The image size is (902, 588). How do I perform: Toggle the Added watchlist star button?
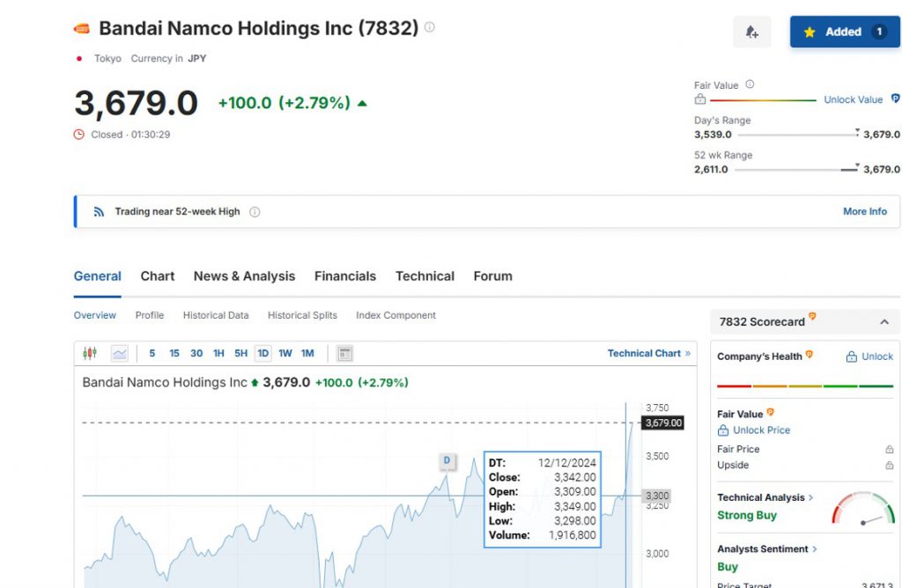(x=845, y=32)
